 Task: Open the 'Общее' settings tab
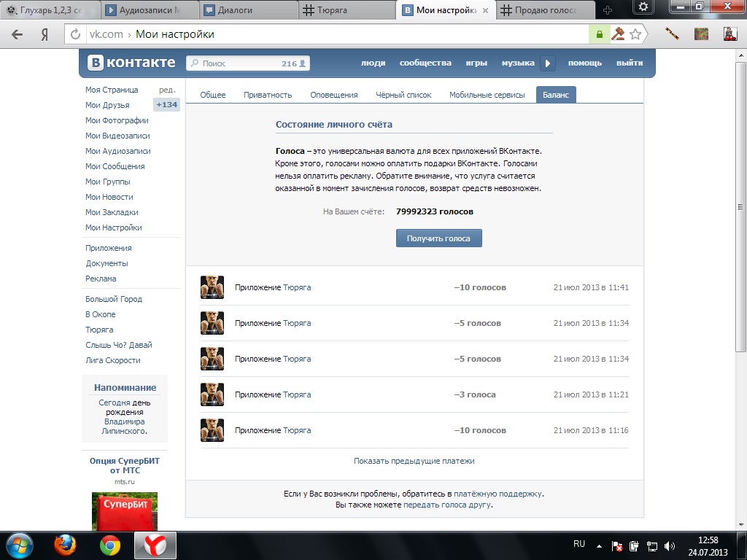[213, 95]
